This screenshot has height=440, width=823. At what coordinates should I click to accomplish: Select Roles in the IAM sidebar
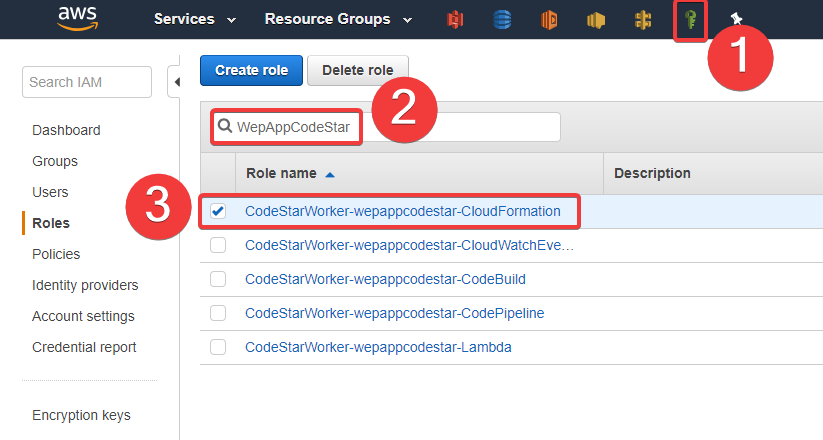[x=51, y=223]
